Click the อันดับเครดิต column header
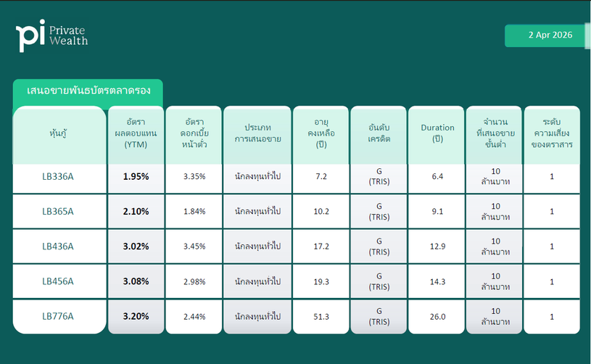Viewport: 591px width, 364px height. [379, 134]
